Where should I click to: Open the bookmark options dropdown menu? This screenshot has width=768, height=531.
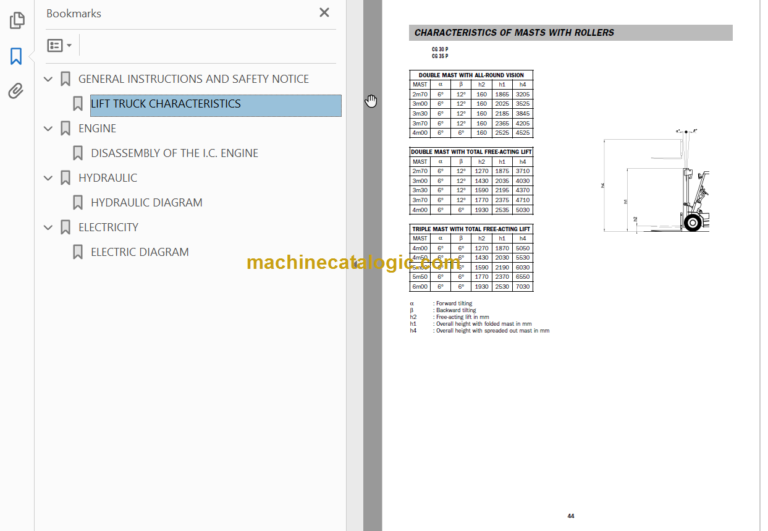pyautogui.click(x=59, y=46)
